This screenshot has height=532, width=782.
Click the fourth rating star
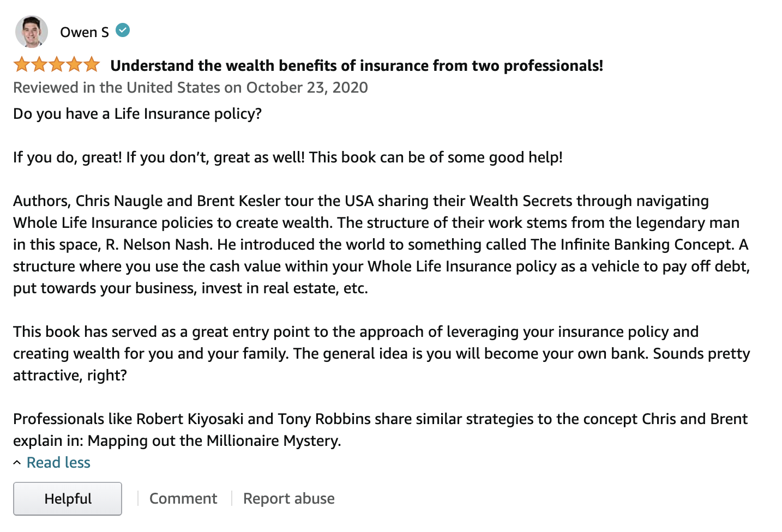click(74, 65)
